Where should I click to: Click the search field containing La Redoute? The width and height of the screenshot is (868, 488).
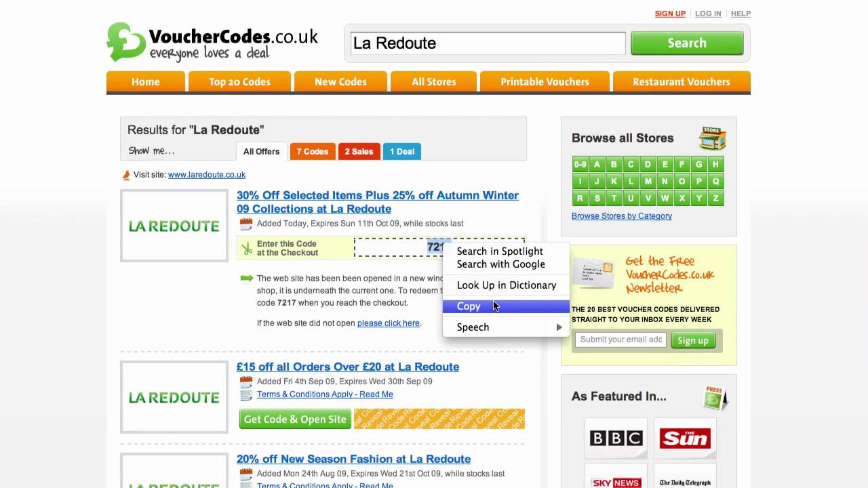click(488, 43)
